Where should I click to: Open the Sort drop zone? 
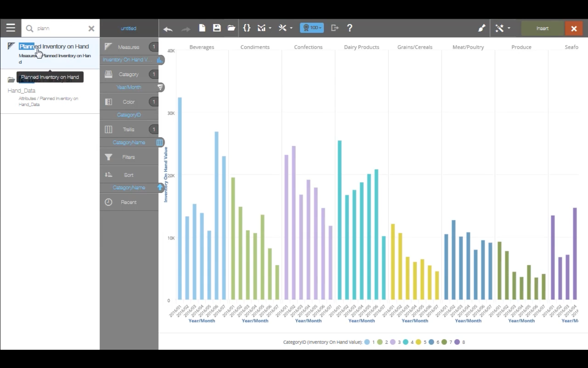pos(128,175)
